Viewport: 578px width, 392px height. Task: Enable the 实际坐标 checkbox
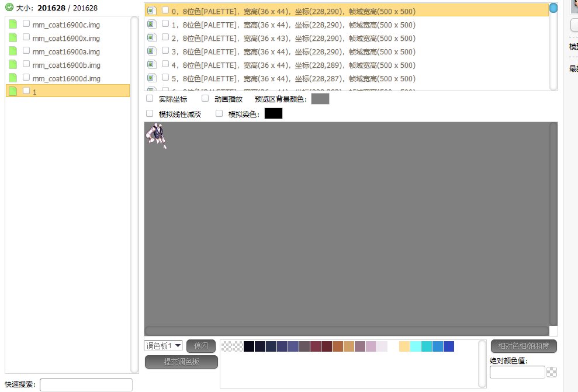coord(150,99)
